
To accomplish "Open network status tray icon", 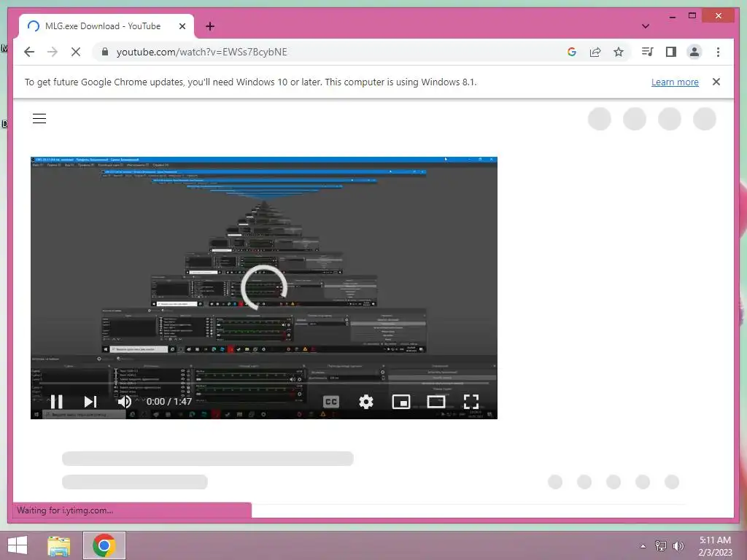I will (661, 545).
